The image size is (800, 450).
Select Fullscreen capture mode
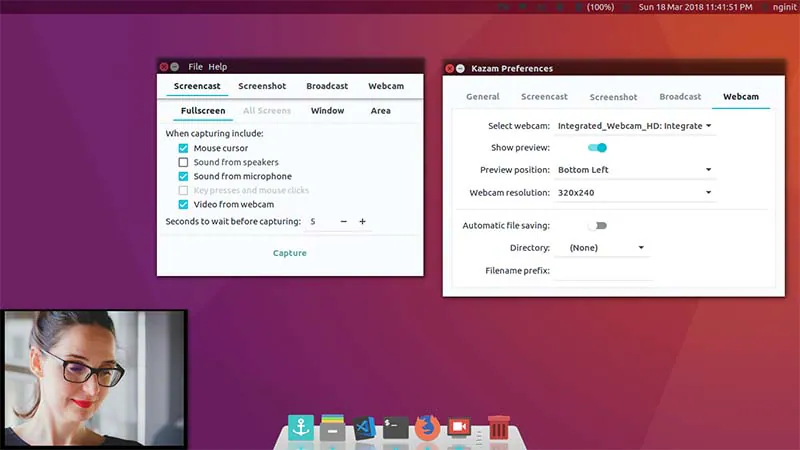point(203,111)
